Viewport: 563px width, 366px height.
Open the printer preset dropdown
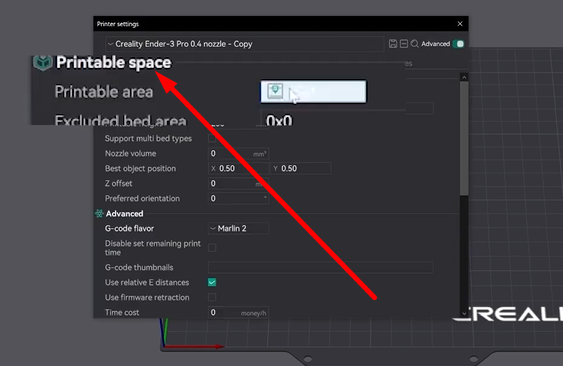point(245,44)
